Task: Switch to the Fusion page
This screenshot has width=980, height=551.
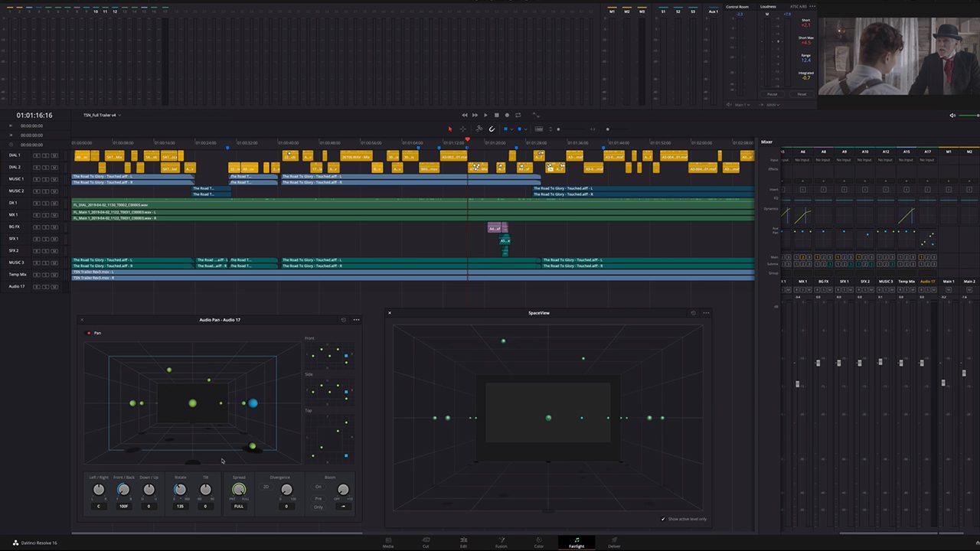Action: [501, 543]
